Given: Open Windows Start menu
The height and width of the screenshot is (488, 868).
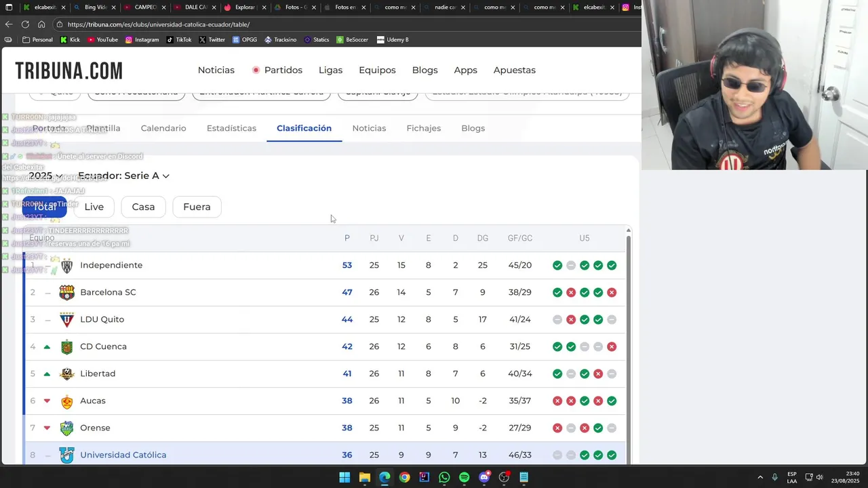Looking at the screenshot, I should click(344, 477).
